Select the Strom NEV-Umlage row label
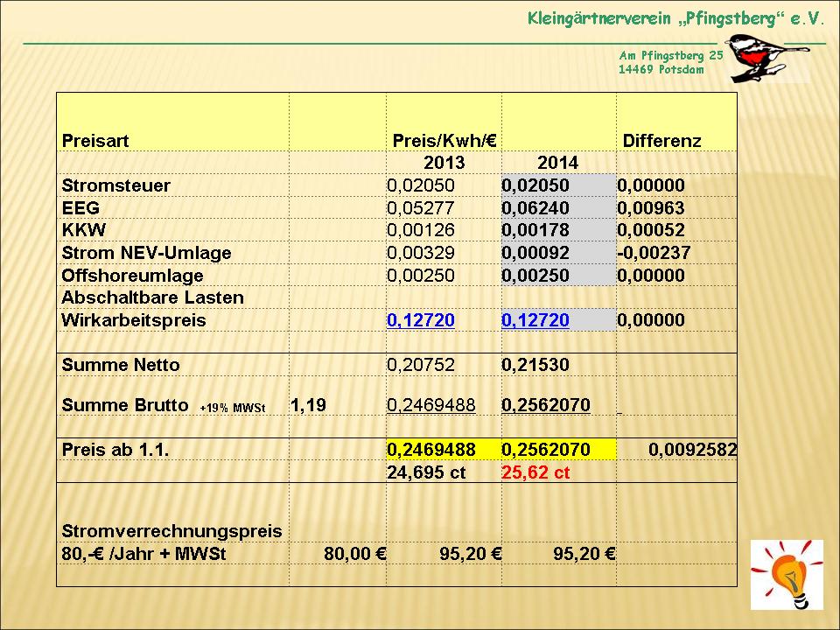 click(x=147, y=253)
